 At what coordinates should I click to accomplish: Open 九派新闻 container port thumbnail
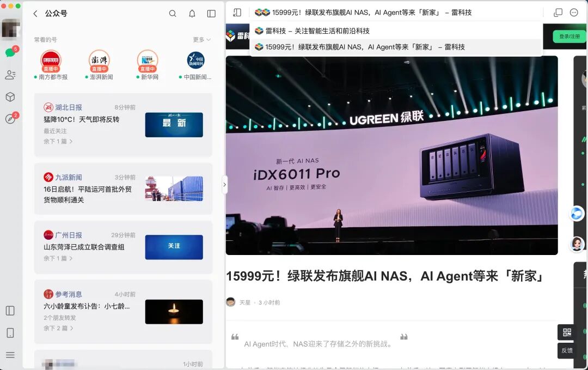click(x=174, y=189)
